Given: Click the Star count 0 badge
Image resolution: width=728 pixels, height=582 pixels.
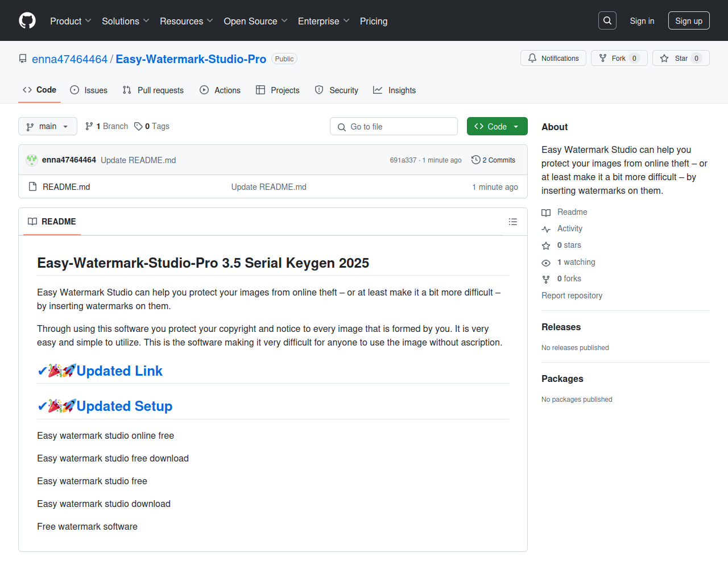Looking at the screenshot, I should [x=696, y=59].
